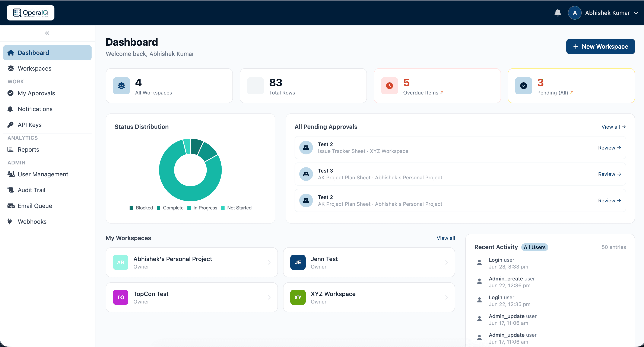The image size is (644, 347).
Task: Open the Total Rows stat card
Action: [x=303, y=86]
